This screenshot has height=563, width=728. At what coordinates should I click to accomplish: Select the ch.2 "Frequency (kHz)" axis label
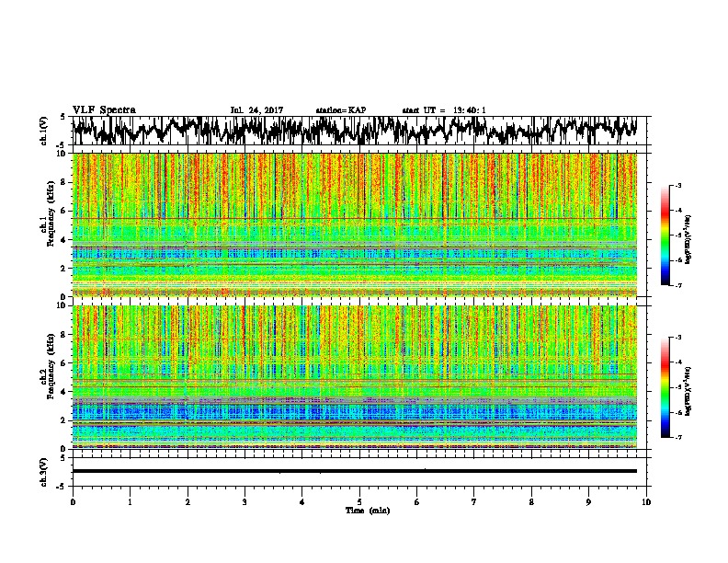(50, 366)
